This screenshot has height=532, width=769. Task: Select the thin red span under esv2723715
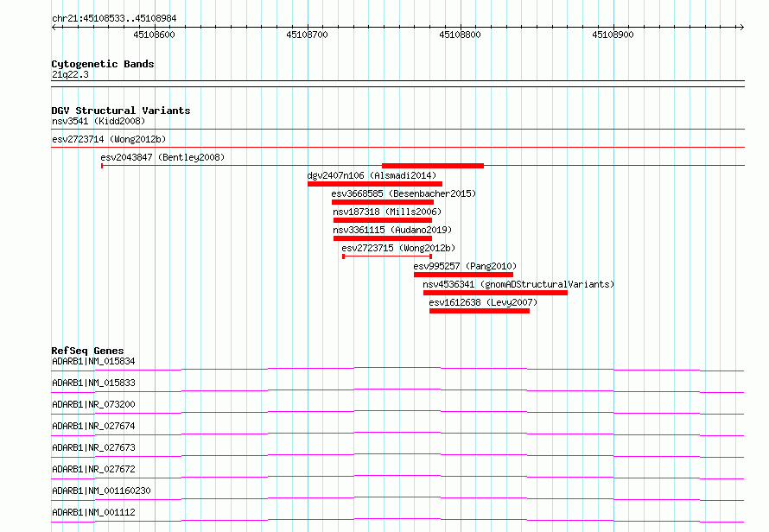pyautogui.click(x=387, y=256)
